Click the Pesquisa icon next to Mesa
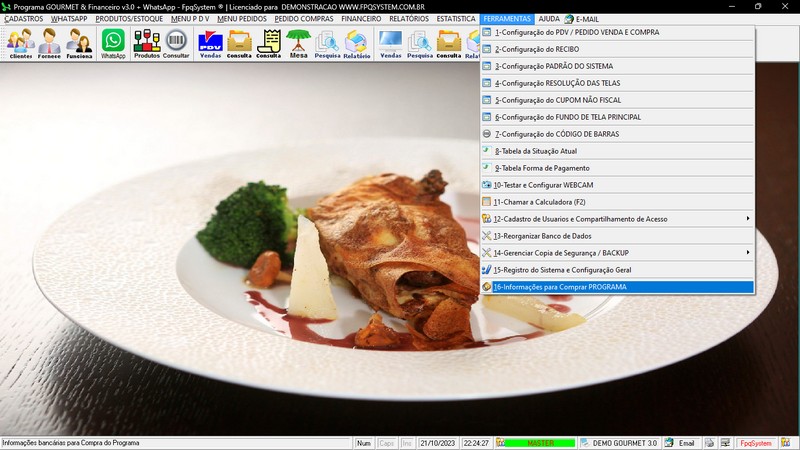Viewport: 800px width, 450px height. tap(327, 43)
